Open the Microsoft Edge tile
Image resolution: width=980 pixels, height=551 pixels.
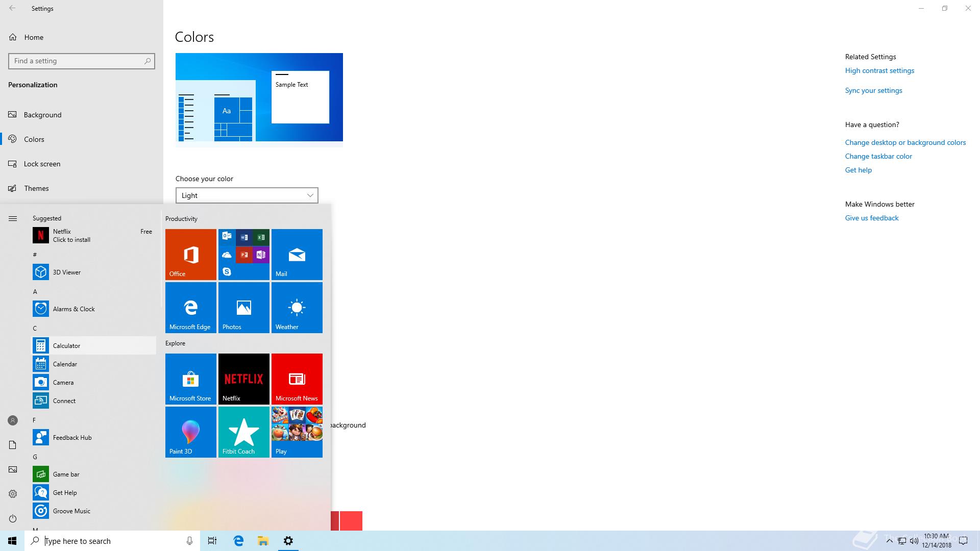tap(191, 308)
